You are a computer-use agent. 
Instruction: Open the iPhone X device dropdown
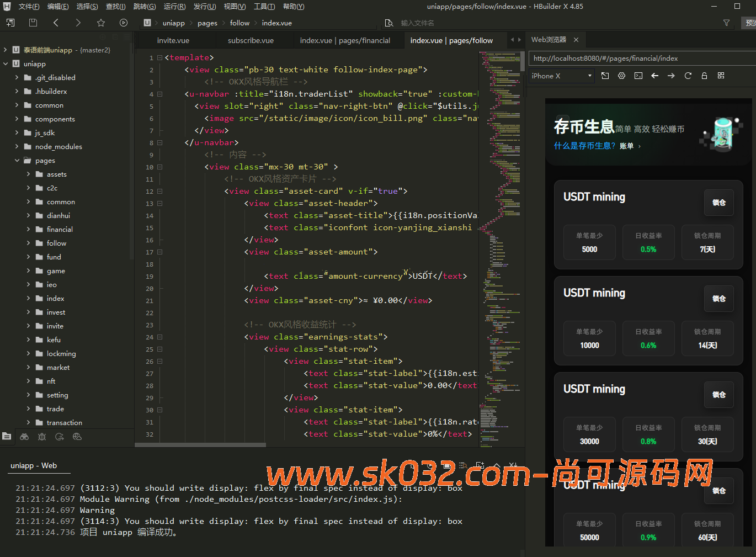(561, 76)
